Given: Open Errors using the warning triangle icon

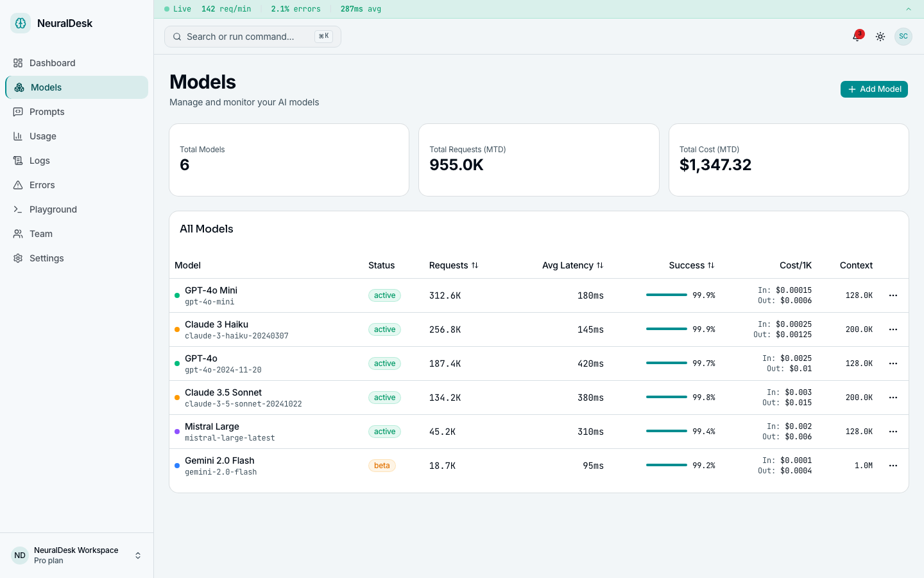Looking at the screenshot, I should (x=19, y=185).
